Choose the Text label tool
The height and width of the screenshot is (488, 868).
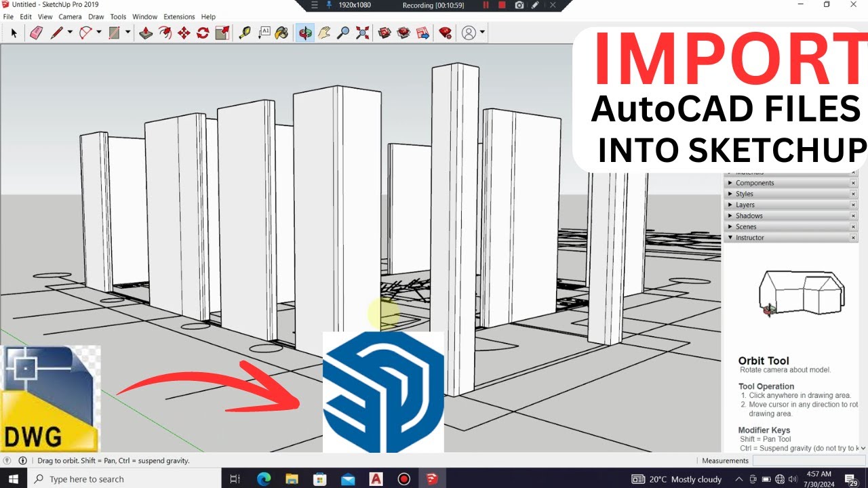(x=264, y=32)
